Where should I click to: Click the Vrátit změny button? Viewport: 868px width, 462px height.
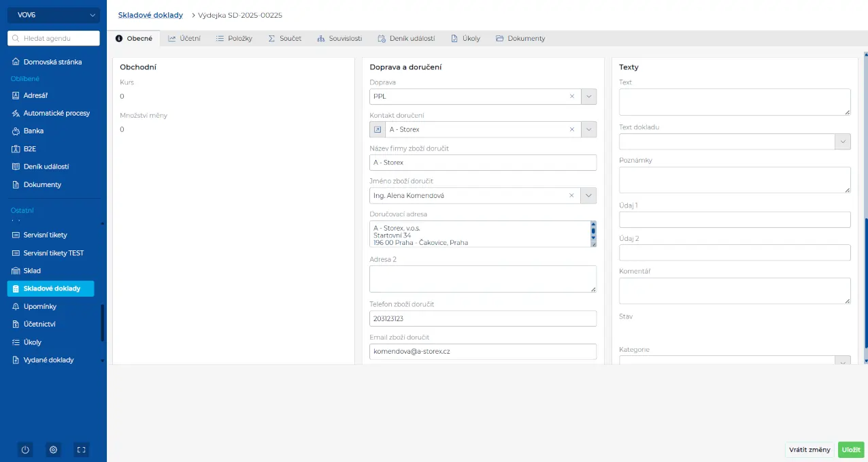click(809, 450)
